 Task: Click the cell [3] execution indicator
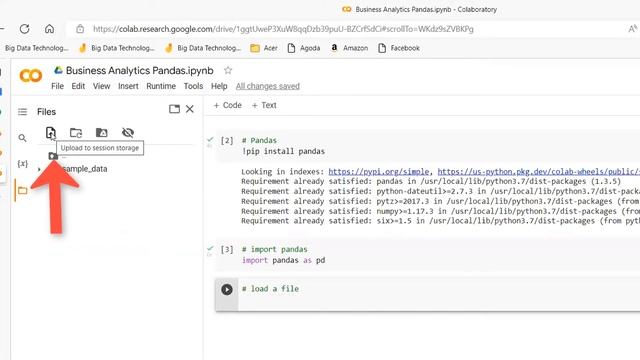227,249
